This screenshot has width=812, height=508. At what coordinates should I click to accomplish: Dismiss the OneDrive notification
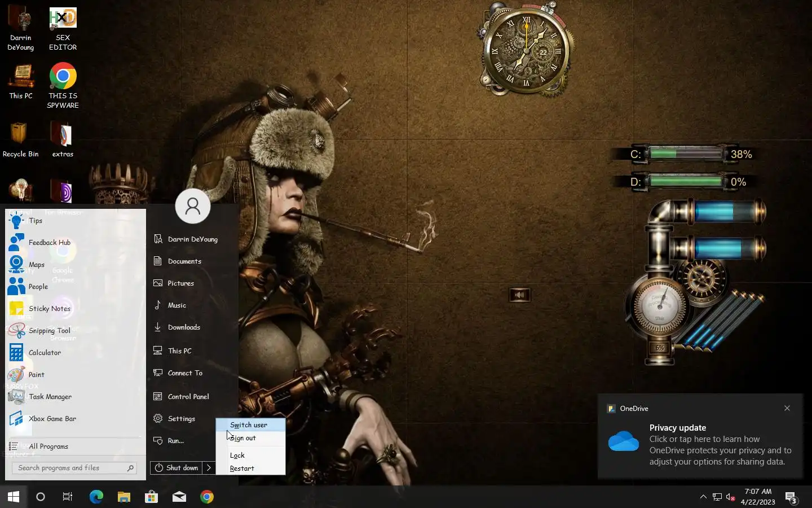787,408
